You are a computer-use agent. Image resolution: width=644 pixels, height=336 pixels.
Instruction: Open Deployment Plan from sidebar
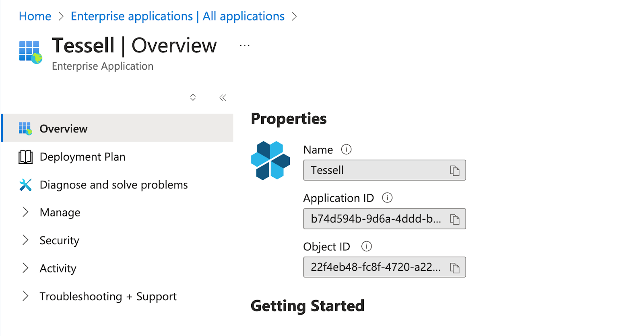(x=82, y=157)
